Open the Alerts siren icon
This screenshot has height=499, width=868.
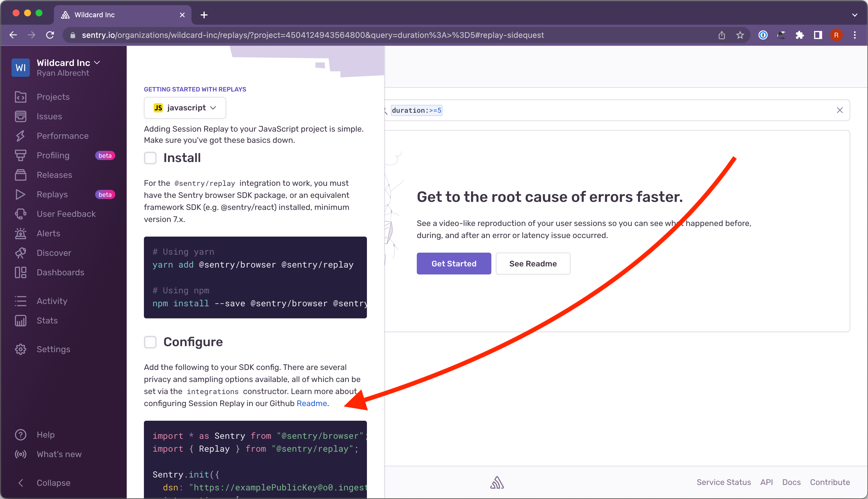click(x=20, y=233)
